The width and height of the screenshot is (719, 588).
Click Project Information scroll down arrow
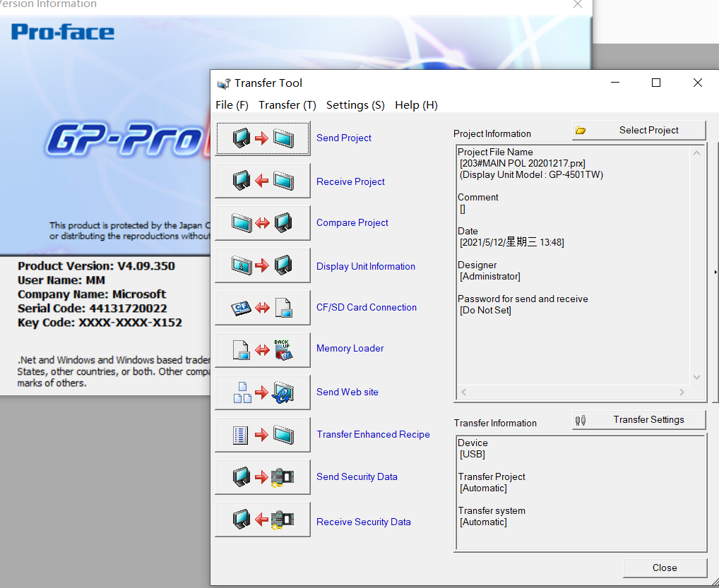tap(696, 378)
